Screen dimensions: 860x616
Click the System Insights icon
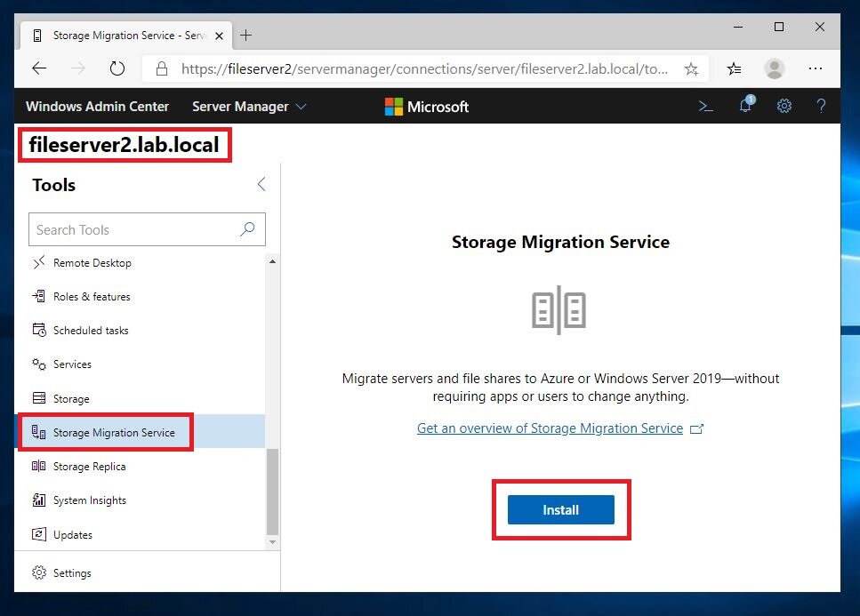coord(39,500)
